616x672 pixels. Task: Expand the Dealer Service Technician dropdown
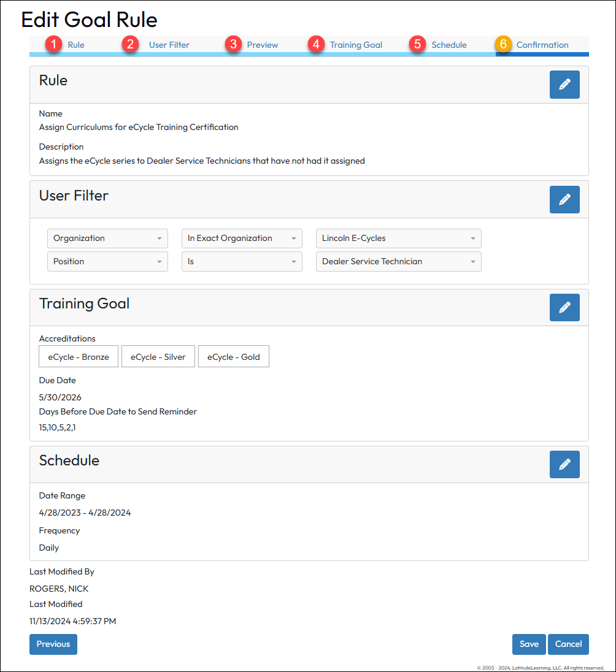tap(398, 261)
